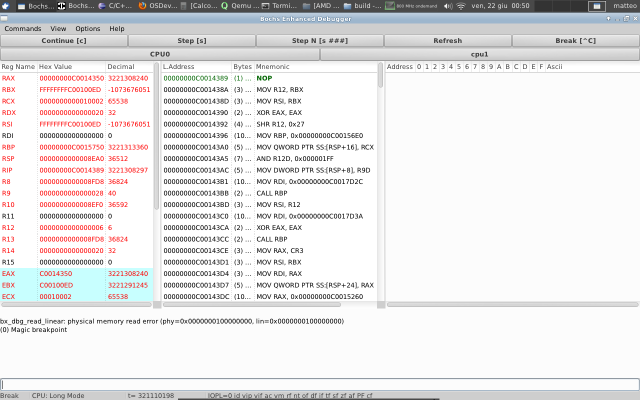640x400 pixels.
Task: Select the MOV RSI, R12 instruction
Action: pyautogui.click(x=269, y=204)
